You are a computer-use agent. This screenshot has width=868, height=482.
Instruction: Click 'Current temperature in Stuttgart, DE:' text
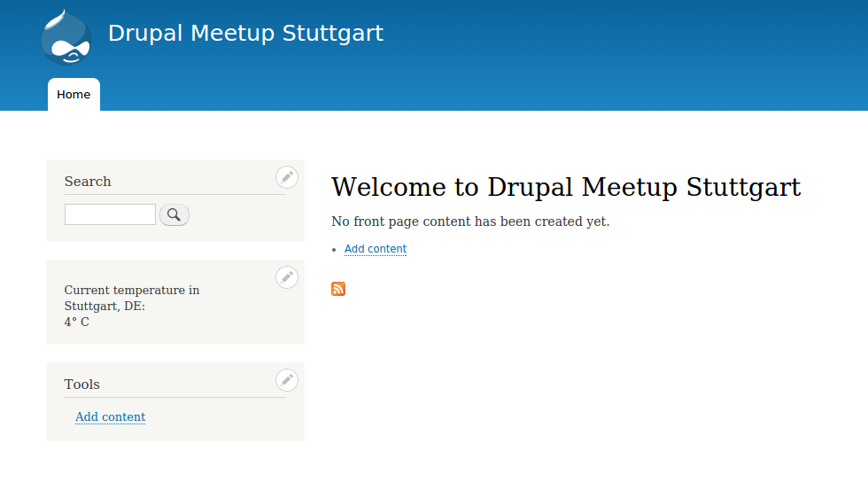[132, 298]
